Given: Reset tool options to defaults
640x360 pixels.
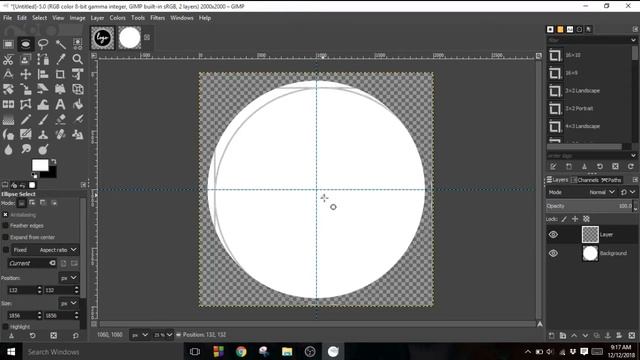Looking at the screenshot, I should point(76,336).
